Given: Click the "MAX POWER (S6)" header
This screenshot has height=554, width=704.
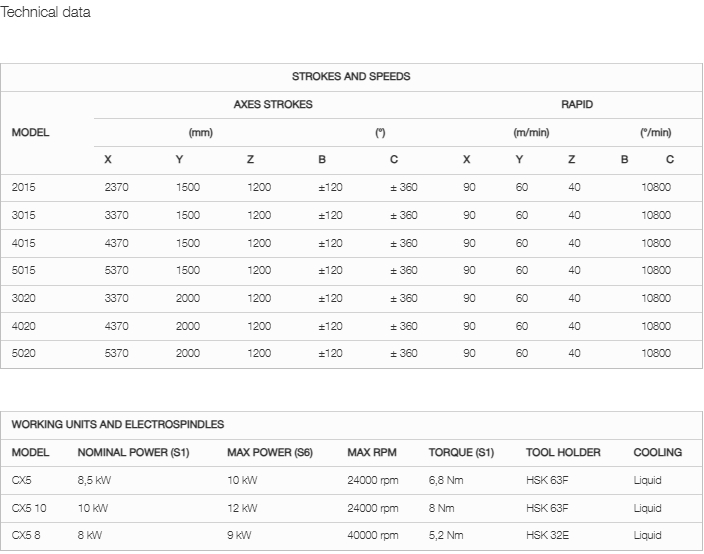Looking at the screenshot, I should [270, 452].
